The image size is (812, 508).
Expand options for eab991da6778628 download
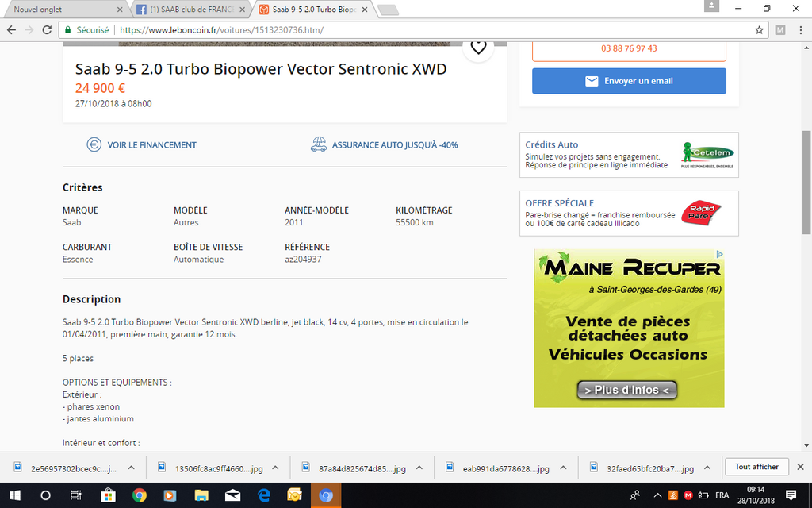pyautogui.click(x=564, y=468)
